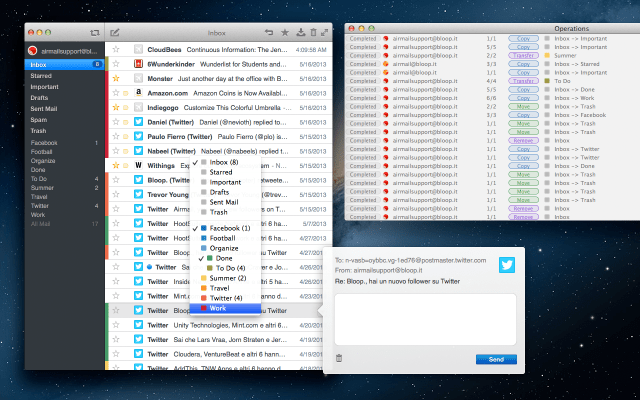Click the 6Wunderkinder sender icon
The width and height of the screenshot is (640, 400).
tap(138, 64)
